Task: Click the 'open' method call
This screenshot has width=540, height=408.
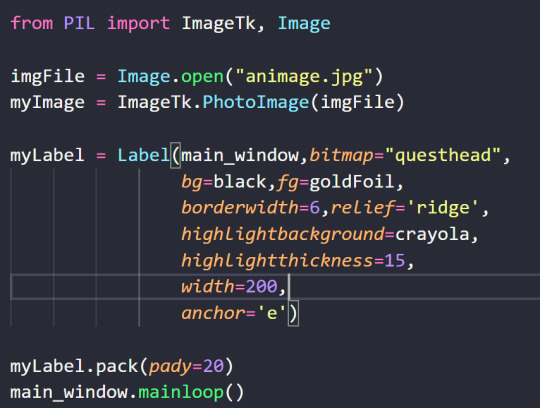Action: (x=202, y=77)
